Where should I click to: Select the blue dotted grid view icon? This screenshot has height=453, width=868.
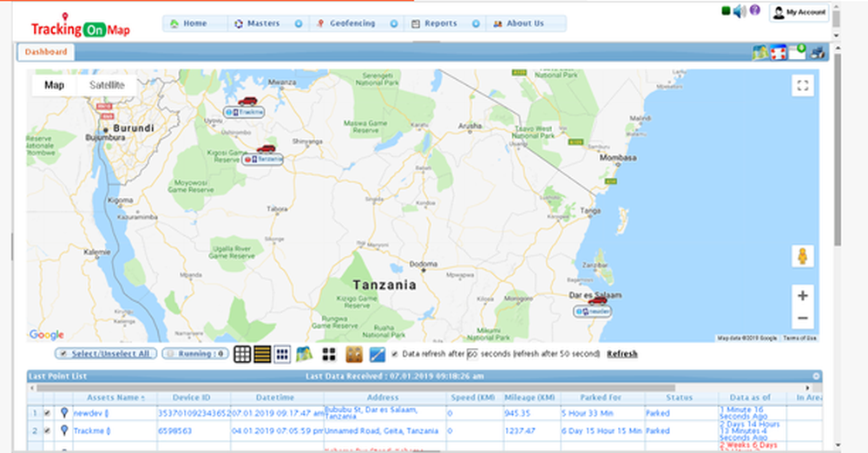(282, 354)
